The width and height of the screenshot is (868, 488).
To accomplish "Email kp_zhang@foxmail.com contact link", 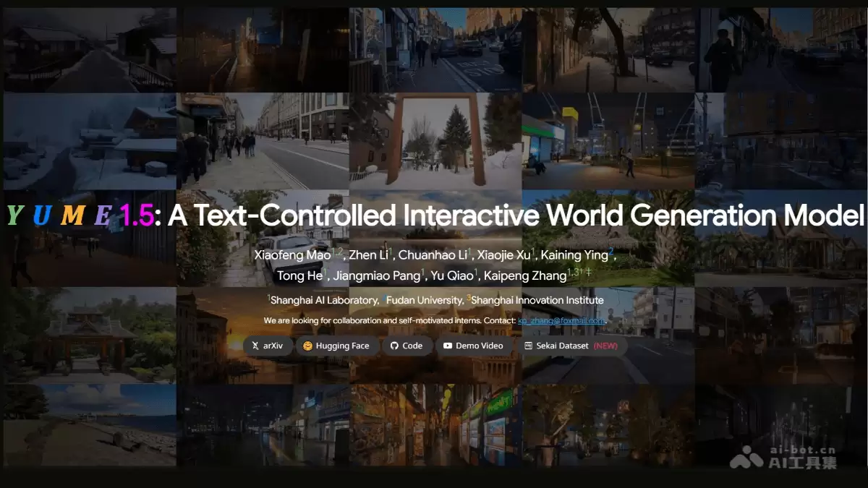I will pyautogui.click(x=561, y=320).
